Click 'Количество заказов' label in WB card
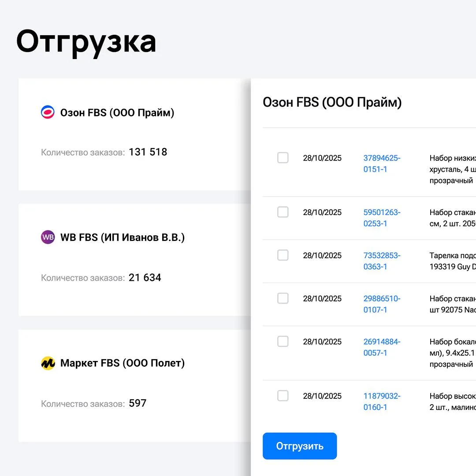 (83, 278)
